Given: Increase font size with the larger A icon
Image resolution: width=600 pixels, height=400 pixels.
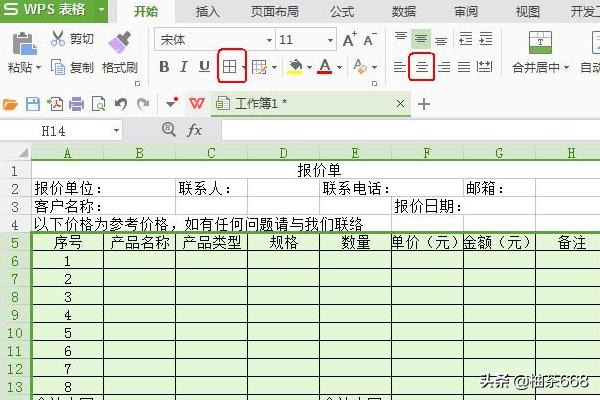Looking at the screenshot, I should click(x=349, y=40).
